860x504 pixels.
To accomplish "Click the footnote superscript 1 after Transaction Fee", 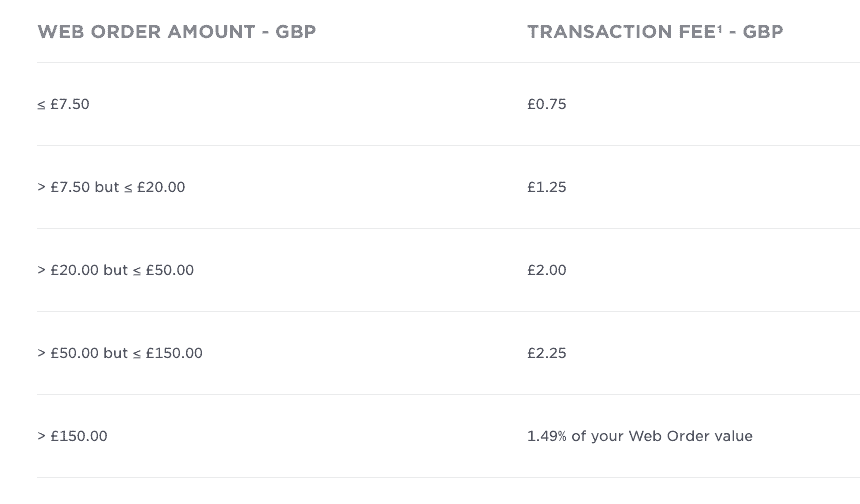I will pos(720,28).
